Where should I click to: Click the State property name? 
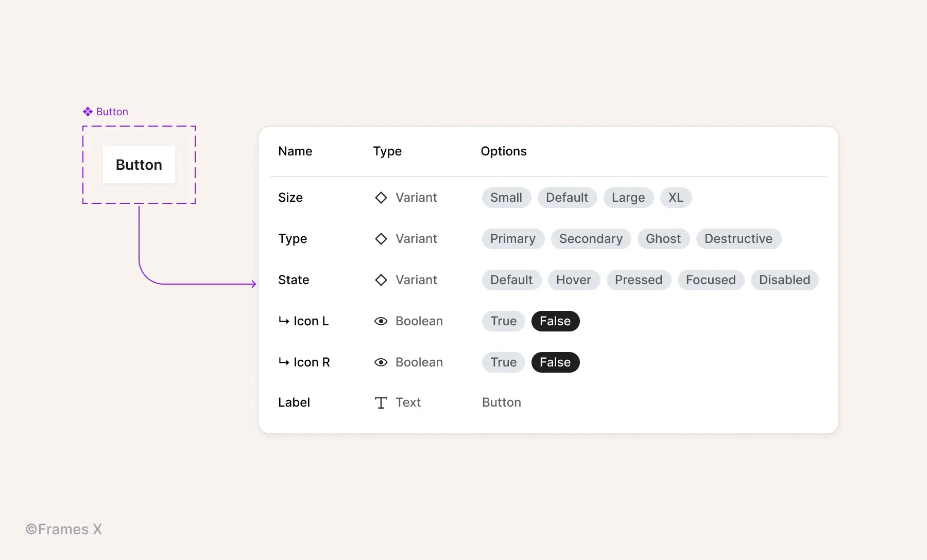pos(294,280)
